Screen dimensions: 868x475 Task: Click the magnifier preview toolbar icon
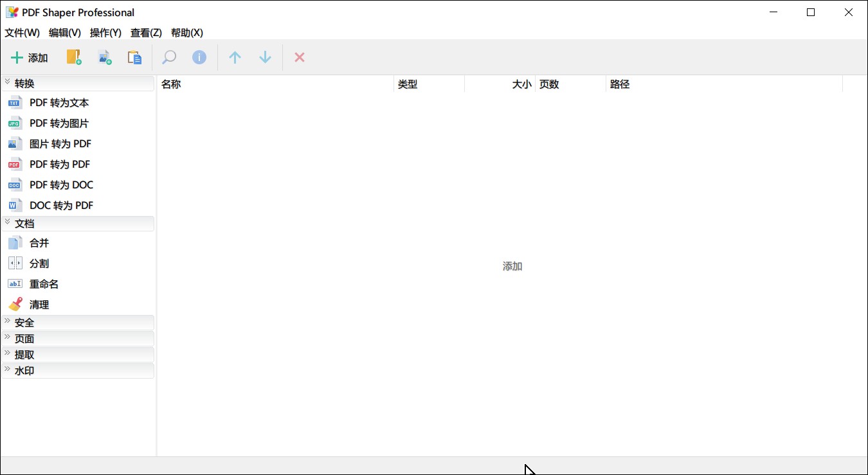(169, 57)
